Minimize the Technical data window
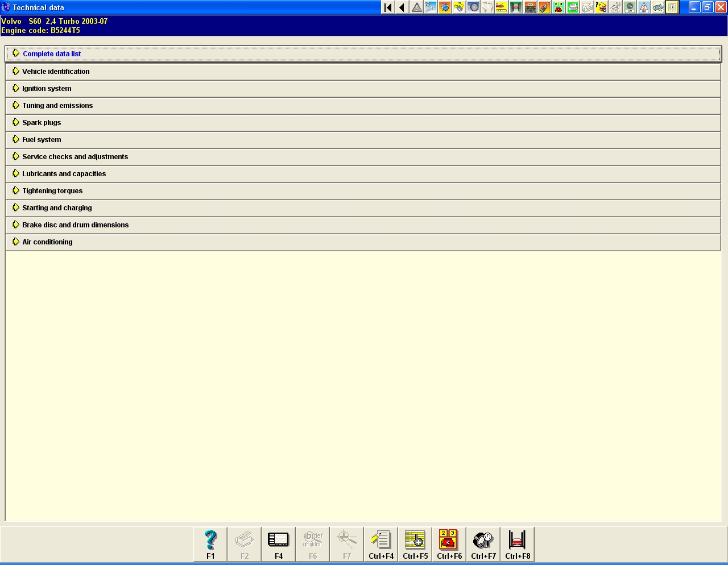 pos(694,7)
